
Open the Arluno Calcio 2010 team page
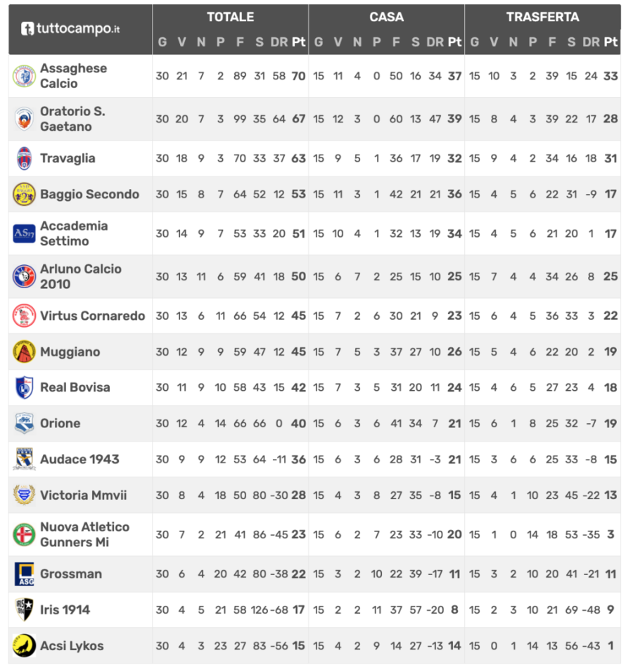[80, 276]
